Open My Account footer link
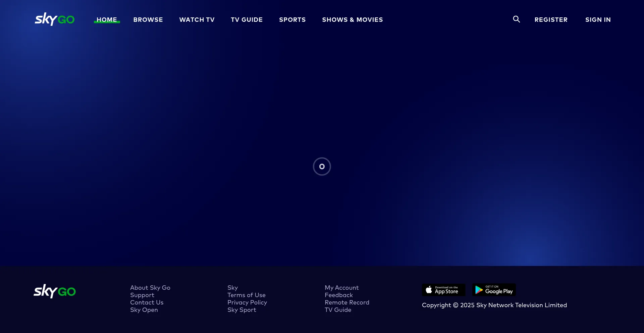This screenshot has width=644, height=333. click(x=341, y=288)
